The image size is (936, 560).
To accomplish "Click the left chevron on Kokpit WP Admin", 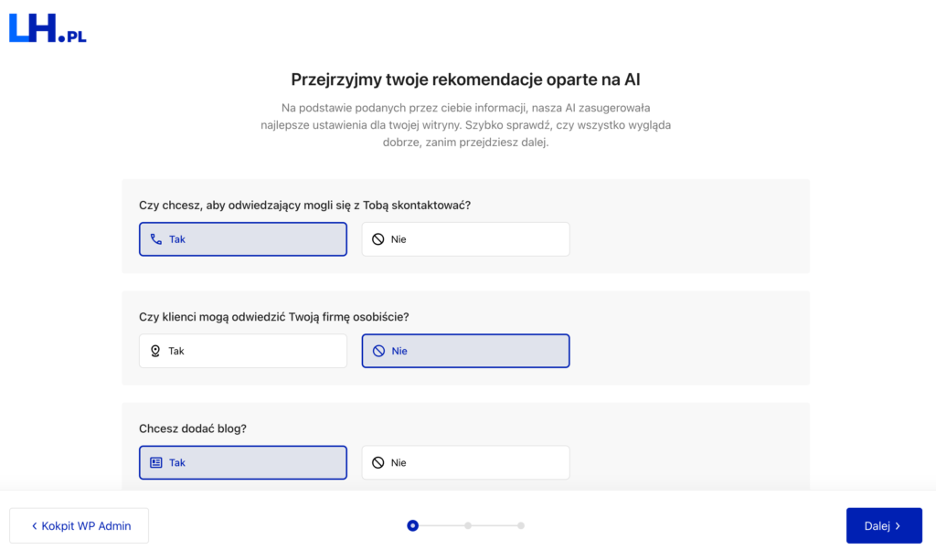I will pyautogui.click(x=35, y=526).
